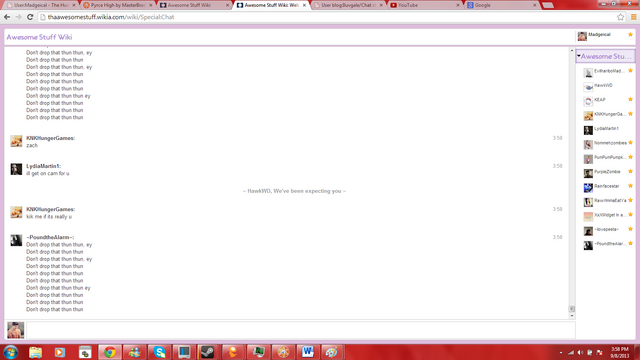This screenshot has width=640, height=360.
Task: Click your own avatar beside message box
Action: click(16, 330)
